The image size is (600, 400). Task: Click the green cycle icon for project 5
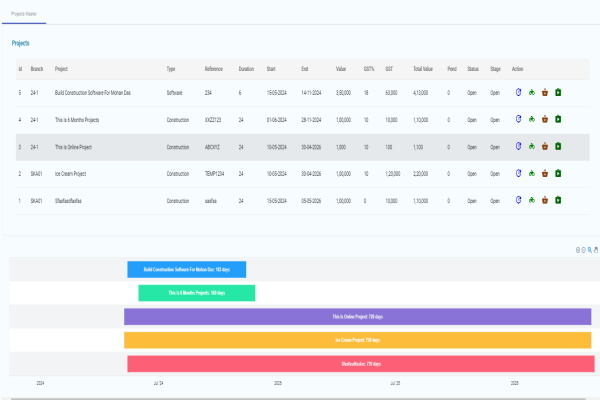[x=532, y=92]
